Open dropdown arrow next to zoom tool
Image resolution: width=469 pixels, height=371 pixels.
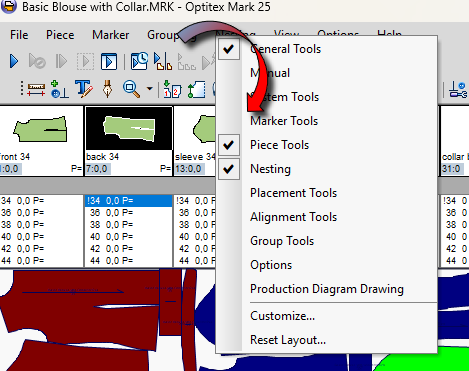pyautogui.click(x=150, y=89)
